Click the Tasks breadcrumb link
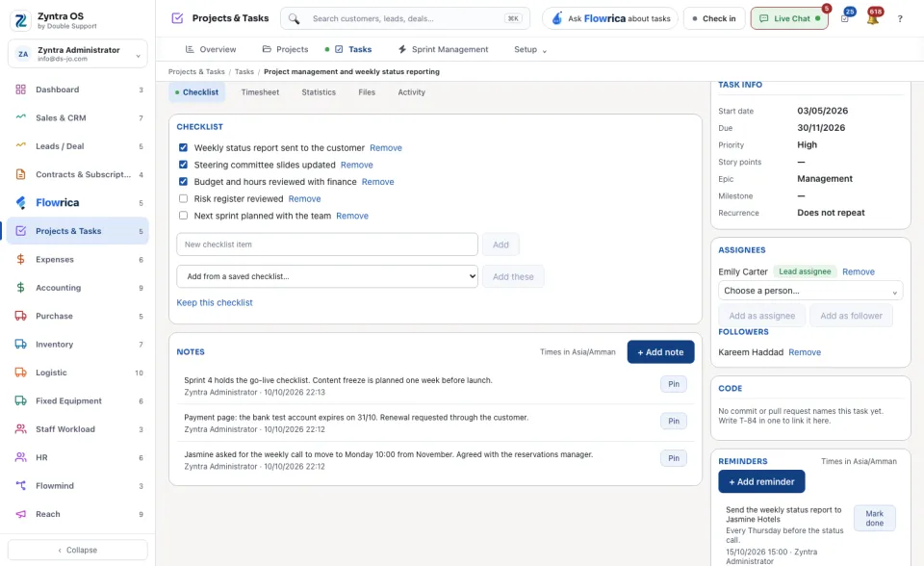924x566 pixels. [x=244, y=72]
